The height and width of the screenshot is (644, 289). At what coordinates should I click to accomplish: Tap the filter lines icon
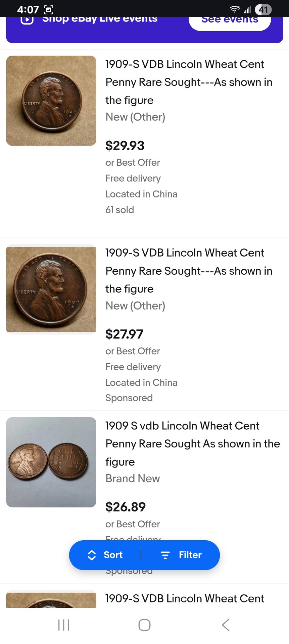click(x=165, y=555)
